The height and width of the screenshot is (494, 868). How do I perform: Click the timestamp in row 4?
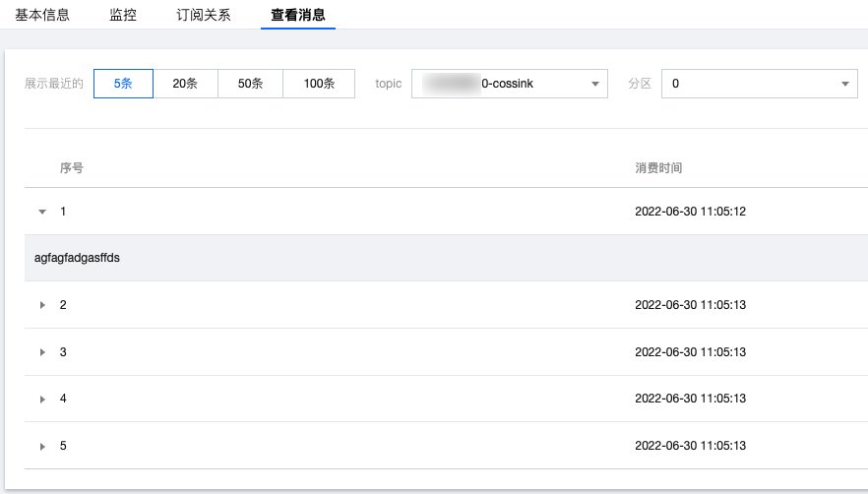pos(690,399)
